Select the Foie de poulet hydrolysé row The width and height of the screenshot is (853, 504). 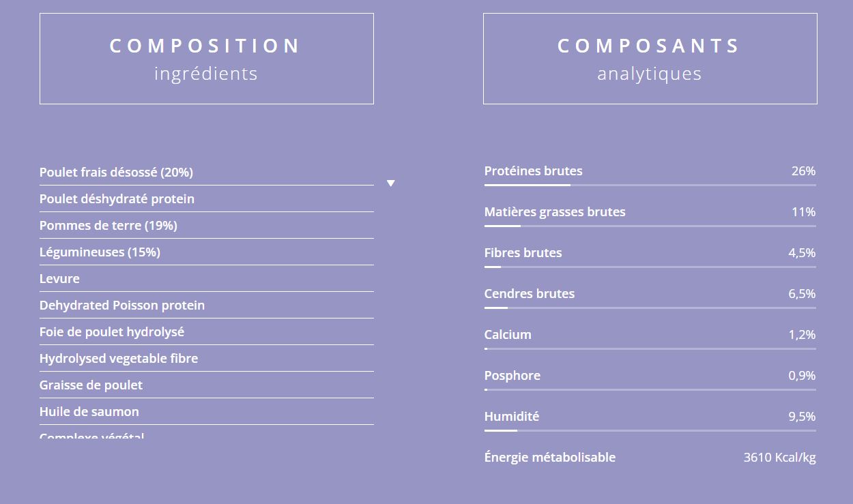[x=112, y=332]
